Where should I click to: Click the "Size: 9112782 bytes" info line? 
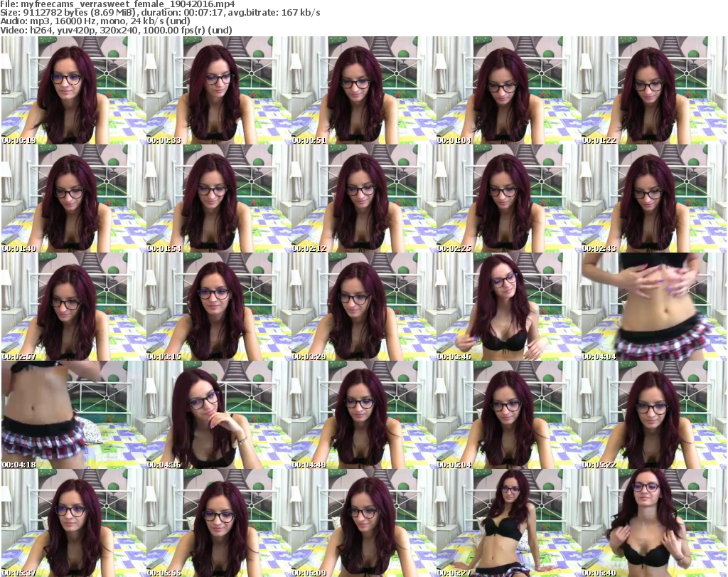[x=160, y=13]
